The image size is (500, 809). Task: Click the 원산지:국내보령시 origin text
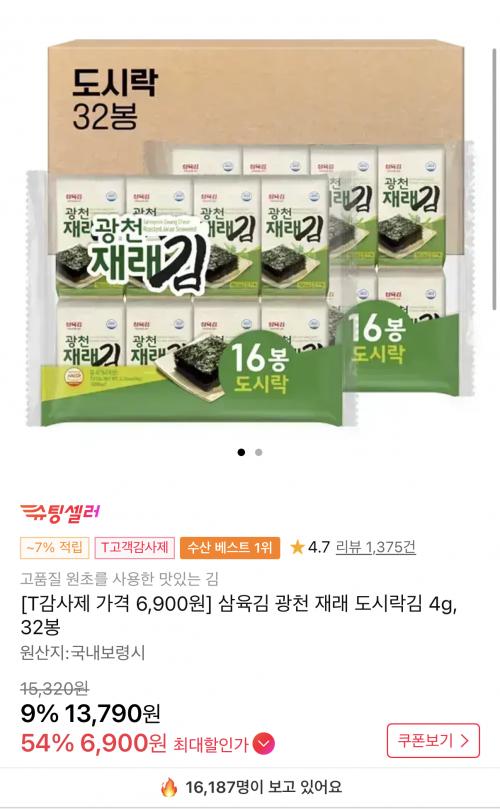(83, 653)
